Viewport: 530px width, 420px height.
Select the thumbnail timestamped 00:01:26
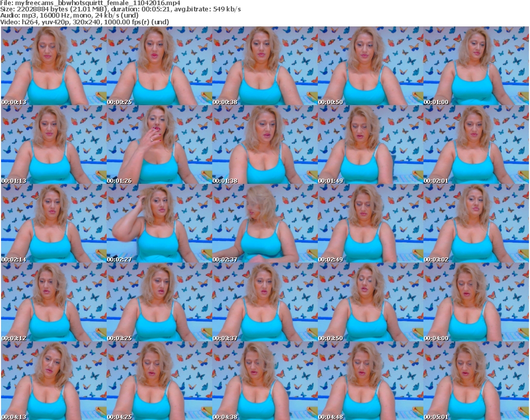coord(159,145)
